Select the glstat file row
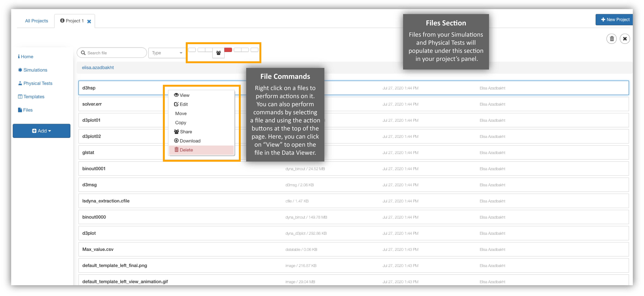Viewport: 644px width, 296px height. (354, 152)
